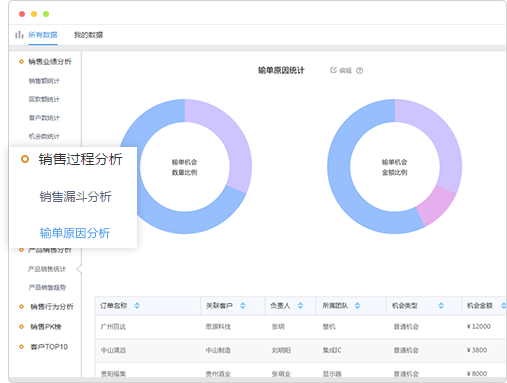Click the green maximize window button
The height and width of the screenshot is (383, 507).
pyautogui.click(x=46, y=14)
